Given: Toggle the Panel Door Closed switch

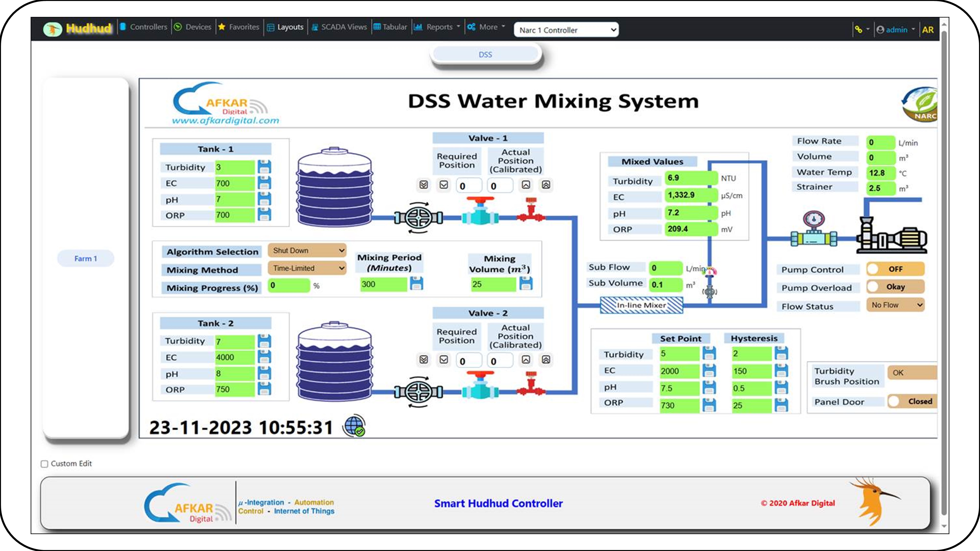Looking at the screenshot, I should coord(912,401).
